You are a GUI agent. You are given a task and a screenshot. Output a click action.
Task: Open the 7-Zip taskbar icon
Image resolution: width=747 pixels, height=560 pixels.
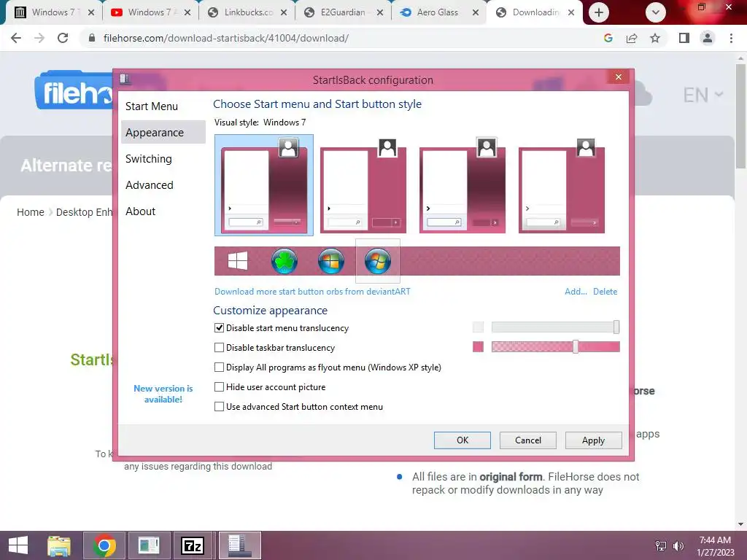193,545
